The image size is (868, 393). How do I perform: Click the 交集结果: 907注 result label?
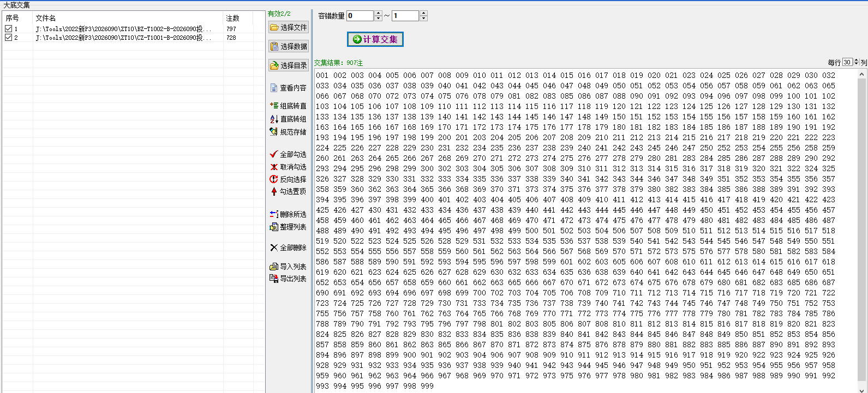[338, 63]
